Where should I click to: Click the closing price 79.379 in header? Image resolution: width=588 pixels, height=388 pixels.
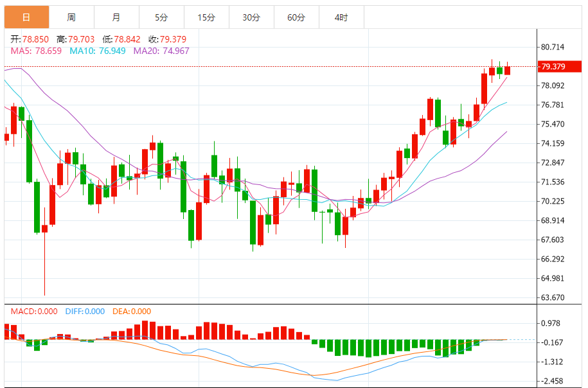click(173, 39)
